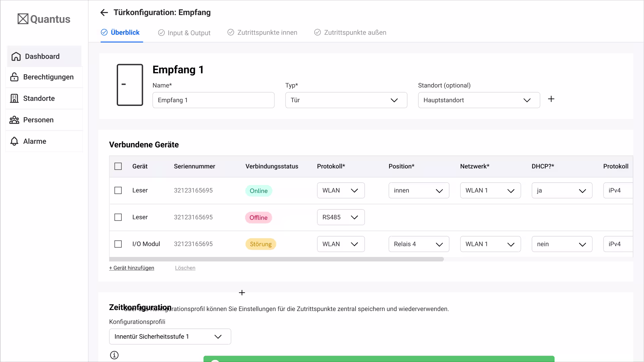644x362 pixels.
Task: Click the back arrow next to Türkonfiguration
Action: 104,13
